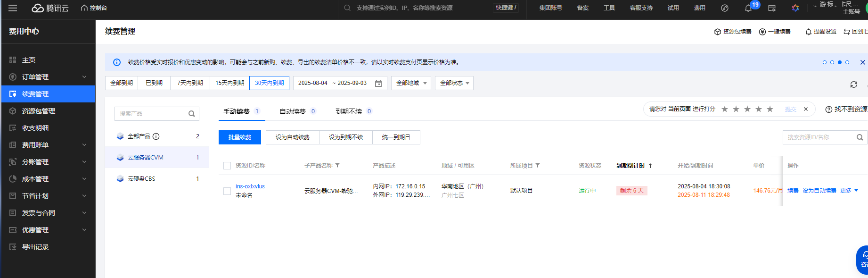The height and width of the screenshot is (278, 868).
Task: Filter by 全部到期
Action: click(x=122, y=83)
